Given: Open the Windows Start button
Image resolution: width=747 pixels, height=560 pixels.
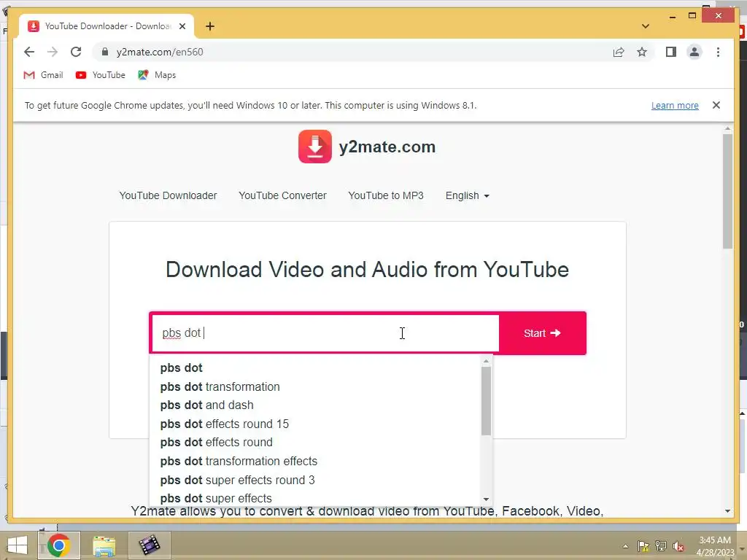Looking at the screenshot, I should click(x=18, y=545).
